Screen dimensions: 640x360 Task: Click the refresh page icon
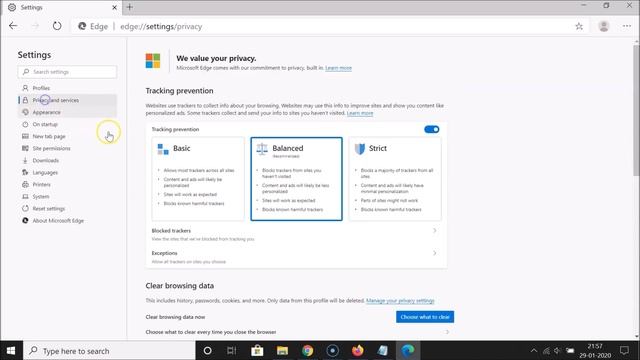[57, 26]
